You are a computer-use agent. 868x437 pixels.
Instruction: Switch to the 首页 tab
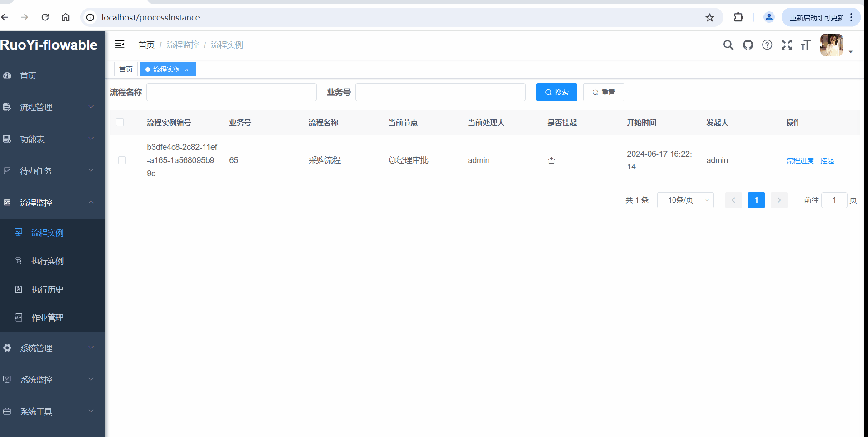[x=126, y=69]
